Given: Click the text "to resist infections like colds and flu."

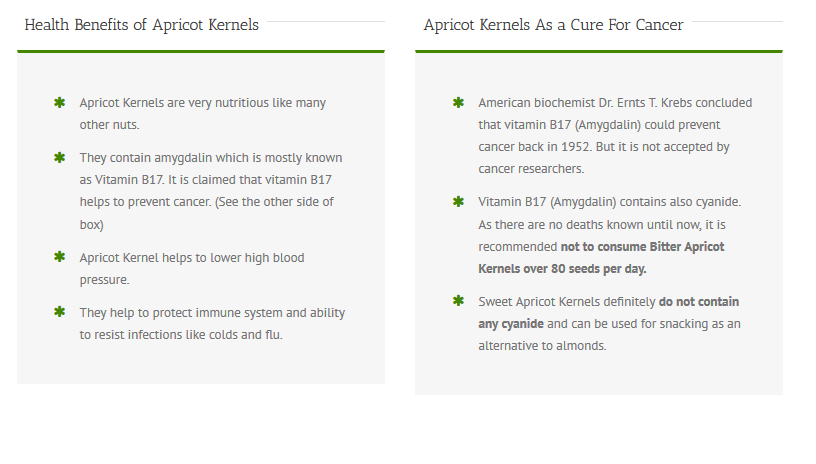Looking at the screenshot, I should coord(181,335).
